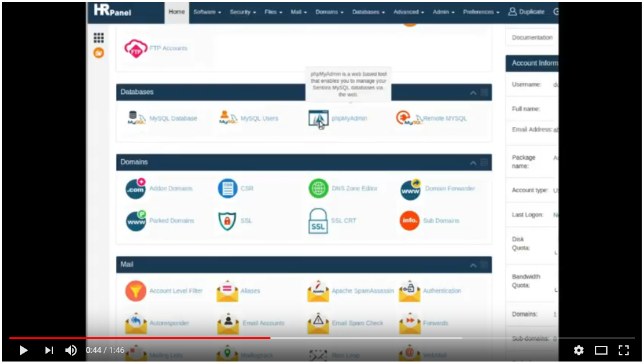
Task: Open the Admin dropdown menu
Action: 444,12
